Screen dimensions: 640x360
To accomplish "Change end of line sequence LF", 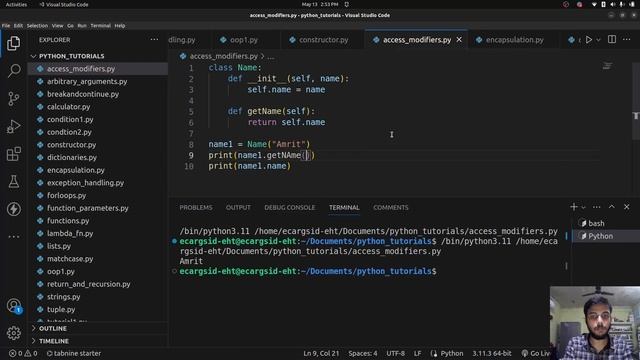I will (x=417, y=353).
